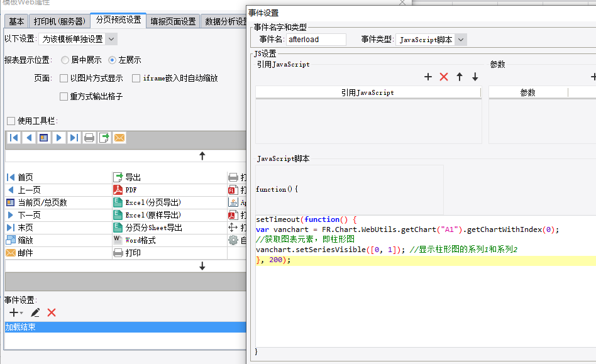596x364 pixels.
Task: Check 以图片方式显示 option
Action: click(x=64, y=79)
